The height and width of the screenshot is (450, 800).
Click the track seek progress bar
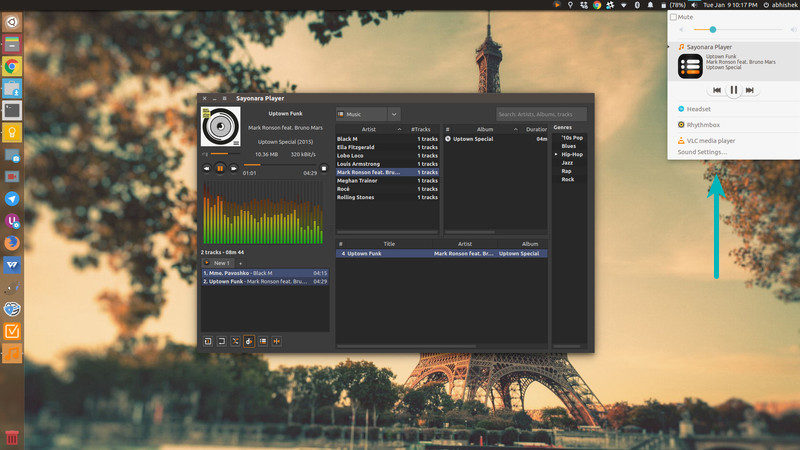(x=281, y=165)
